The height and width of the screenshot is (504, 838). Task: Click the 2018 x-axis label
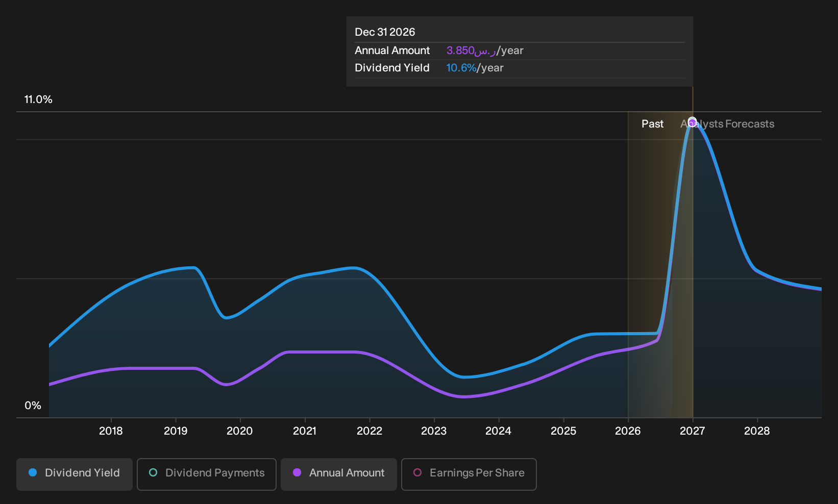(111, 431)
